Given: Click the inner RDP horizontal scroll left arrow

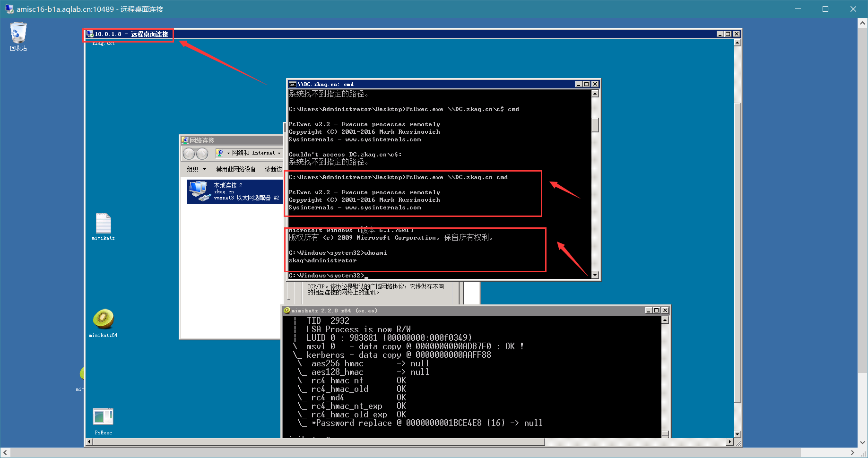Looking at the screenshot, I should click(x=89, y=442).
